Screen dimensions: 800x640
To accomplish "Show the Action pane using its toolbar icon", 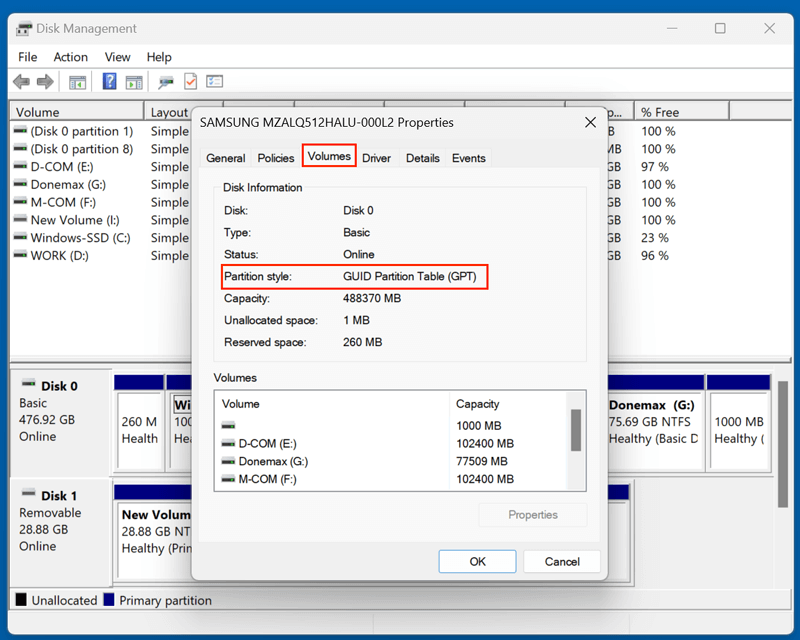I will [x=134, y=82].
